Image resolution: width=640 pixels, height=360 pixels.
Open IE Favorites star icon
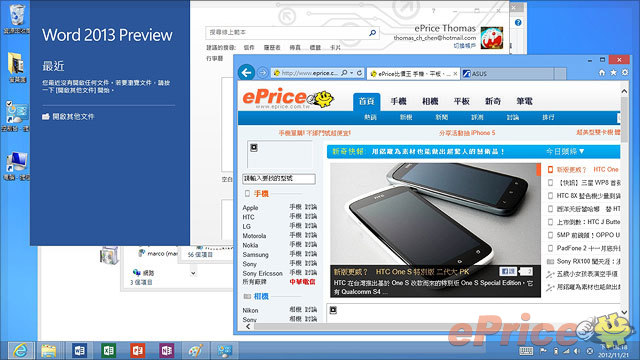point(613,73)
